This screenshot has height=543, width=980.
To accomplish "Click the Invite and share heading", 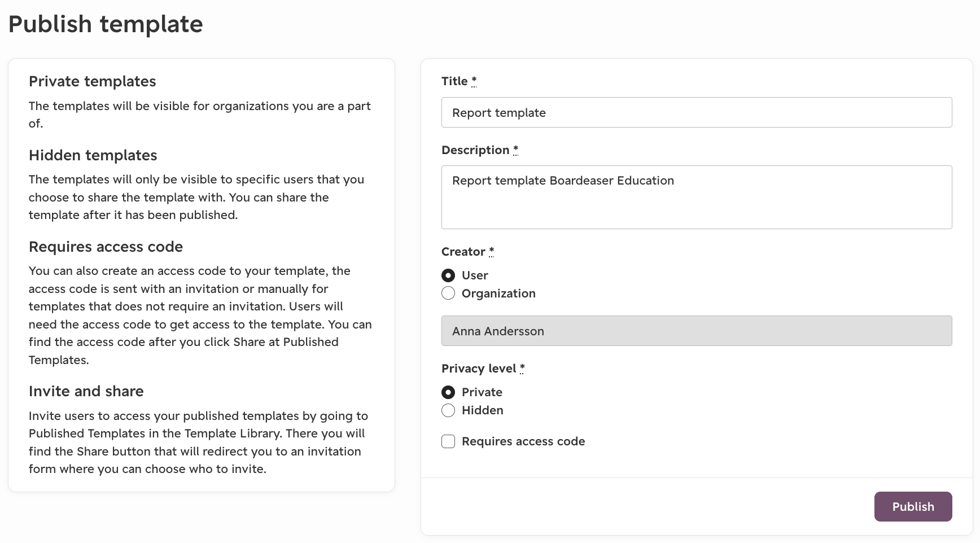I will pyautogui.click(x=86, y=391).
